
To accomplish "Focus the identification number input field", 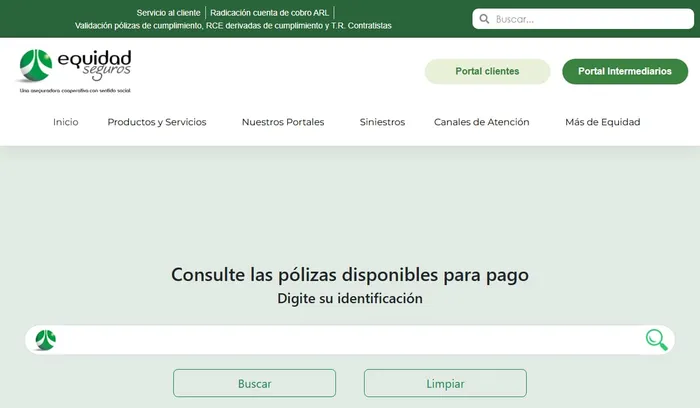I will 350,340.
